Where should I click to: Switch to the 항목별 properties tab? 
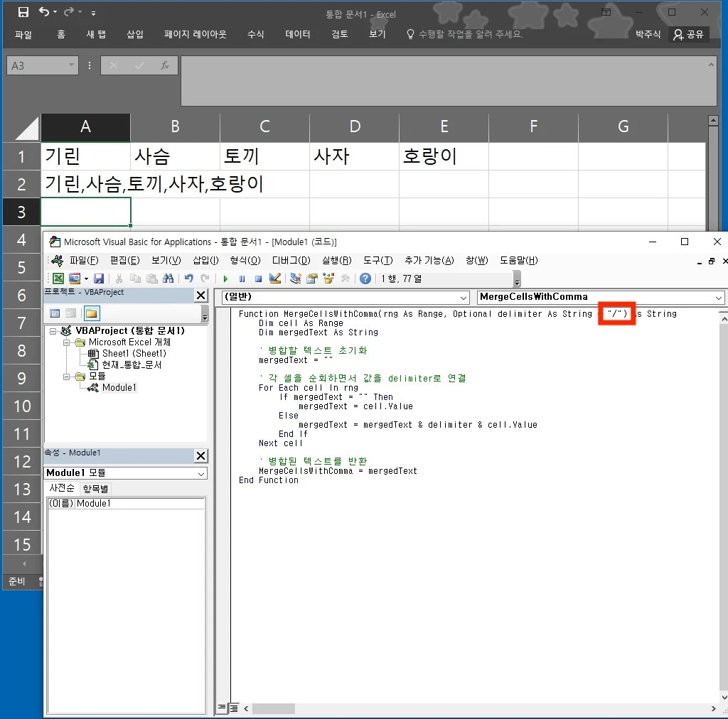[x=96, y=489]
